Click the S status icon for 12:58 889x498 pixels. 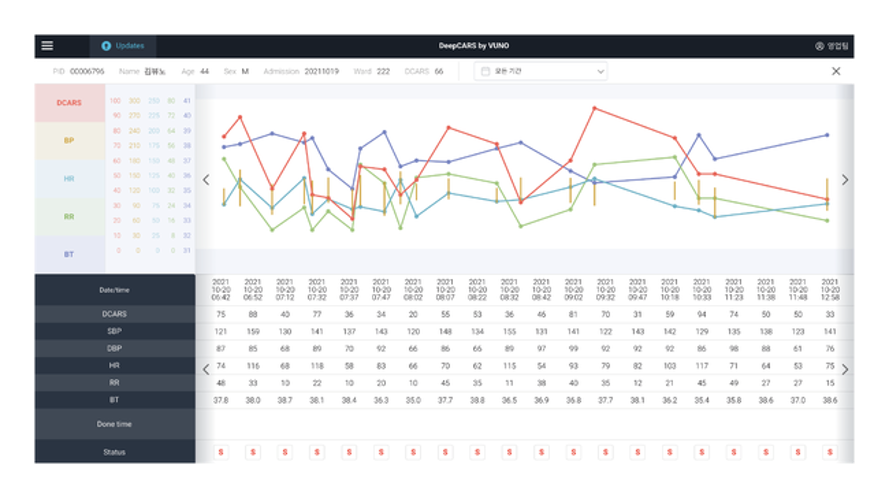pyautogui.click(x=829, y=452)
